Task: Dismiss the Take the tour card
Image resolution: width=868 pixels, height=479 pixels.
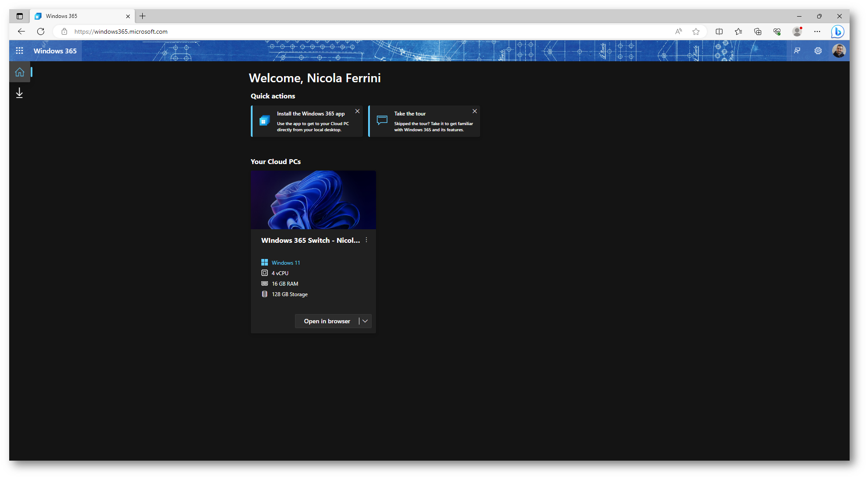Action: click(x=474, y=111)
